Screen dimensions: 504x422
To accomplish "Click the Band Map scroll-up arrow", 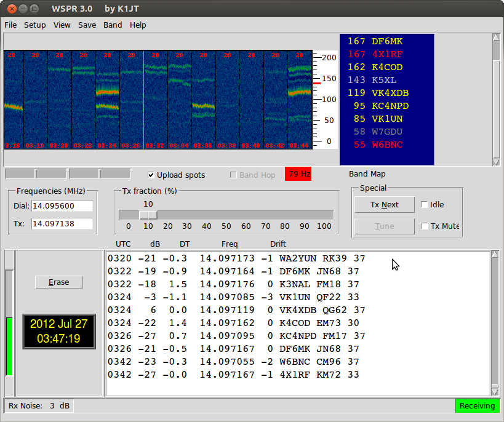I will 496,38.
